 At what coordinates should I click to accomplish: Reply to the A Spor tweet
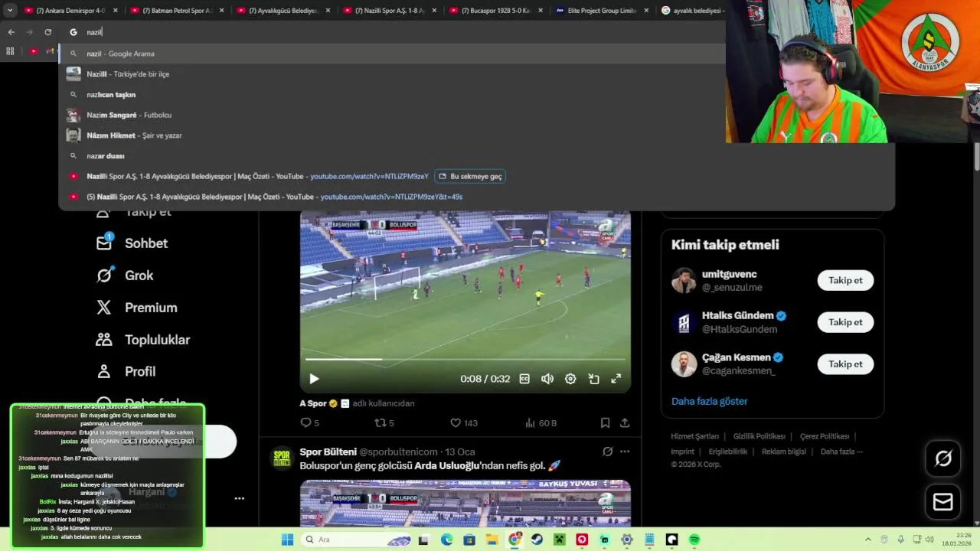[x=309, y=422]
